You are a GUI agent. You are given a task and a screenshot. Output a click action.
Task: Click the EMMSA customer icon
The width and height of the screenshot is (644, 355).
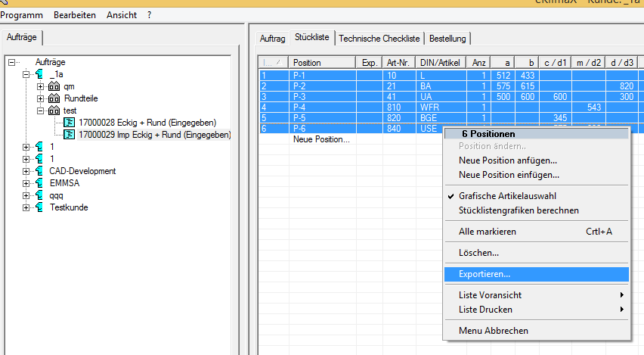click(x=39, y=183)
